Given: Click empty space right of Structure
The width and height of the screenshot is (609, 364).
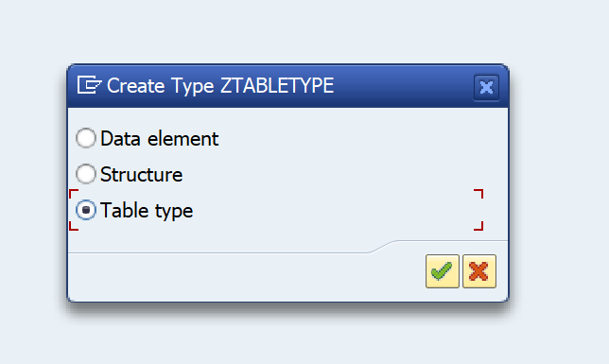Looking at the screenshot, I should [341, 174].
